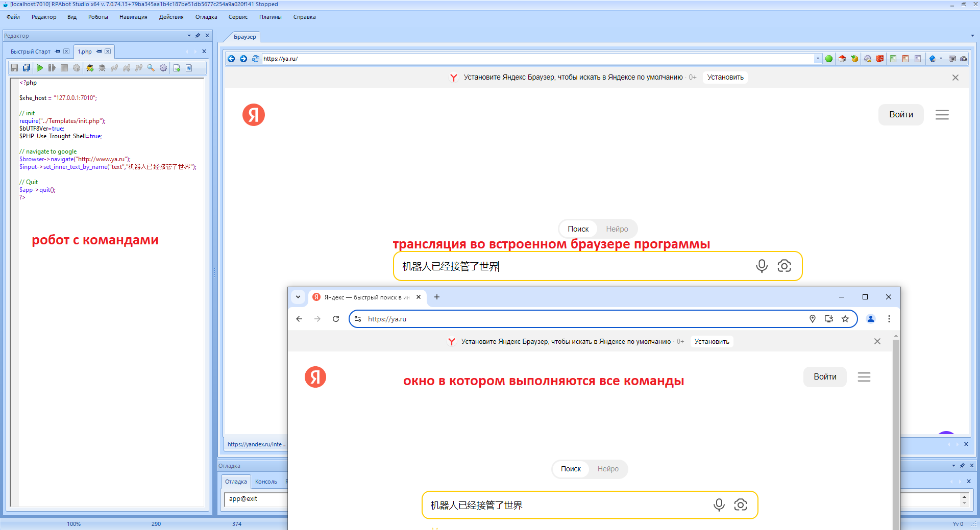Click the new document with plus icon

pyautogui.click(x=177, y=68)
